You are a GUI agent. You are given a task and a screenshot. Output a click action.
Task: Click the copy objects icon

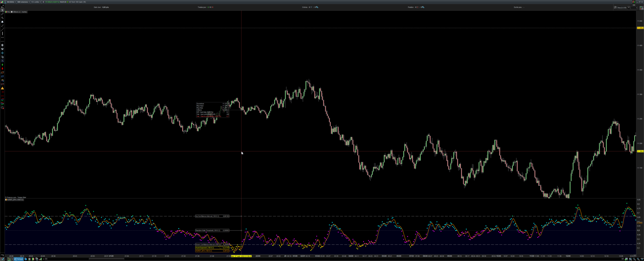coord(2,57)
